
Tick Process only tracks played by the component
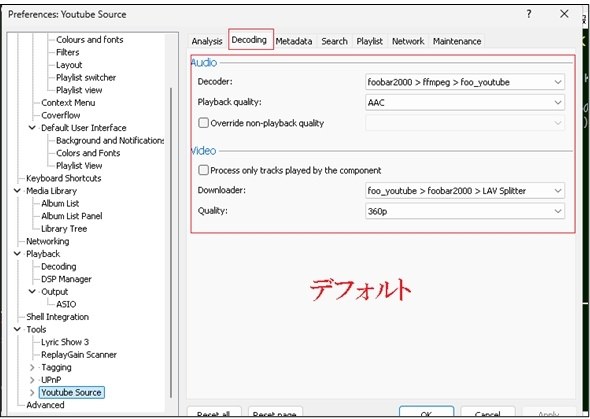point(204,170)
